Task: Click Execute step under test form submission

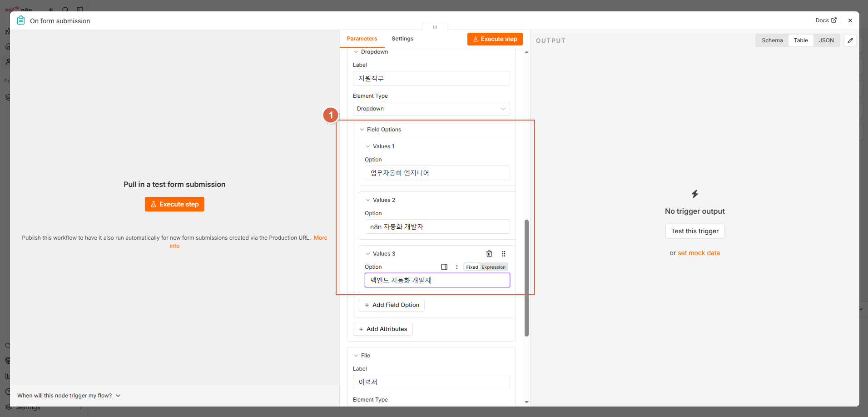Action: coord(174,204)
